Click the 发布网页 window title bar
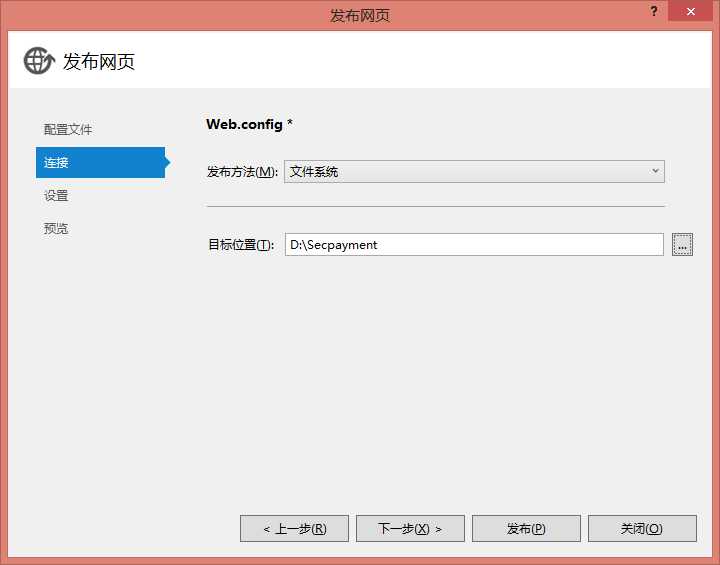The image size is (720, 565). point(360,15)
